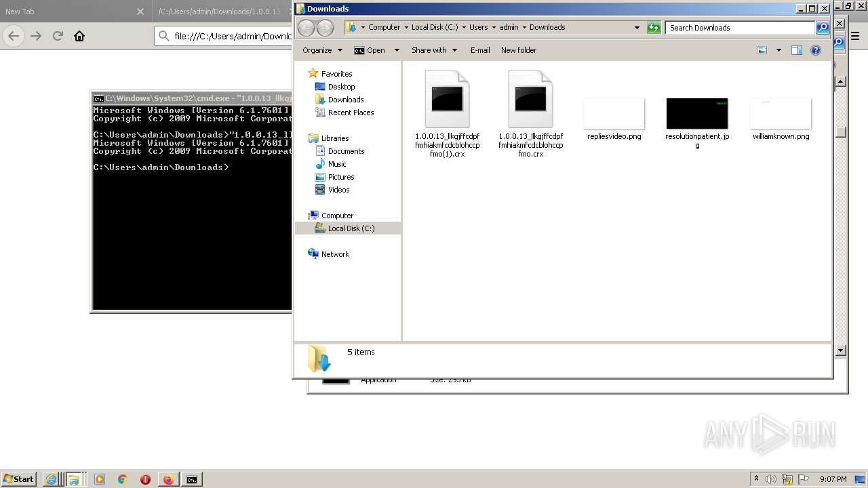868x488 pixels.
Task: Click Open in the explorer toolbar
Action: tap(370, 50)
